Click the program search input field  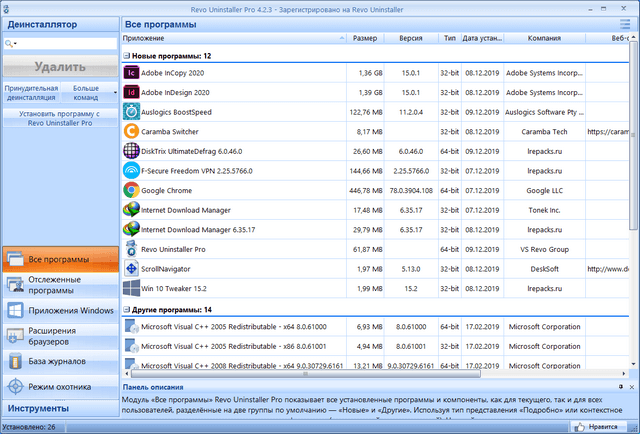65,44
